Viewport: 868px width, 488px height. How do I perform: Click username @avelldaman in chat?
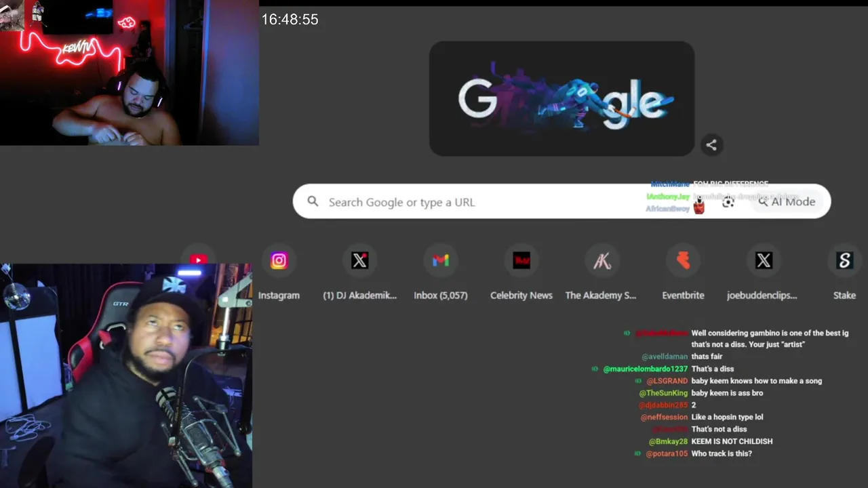tap(665, 357)
